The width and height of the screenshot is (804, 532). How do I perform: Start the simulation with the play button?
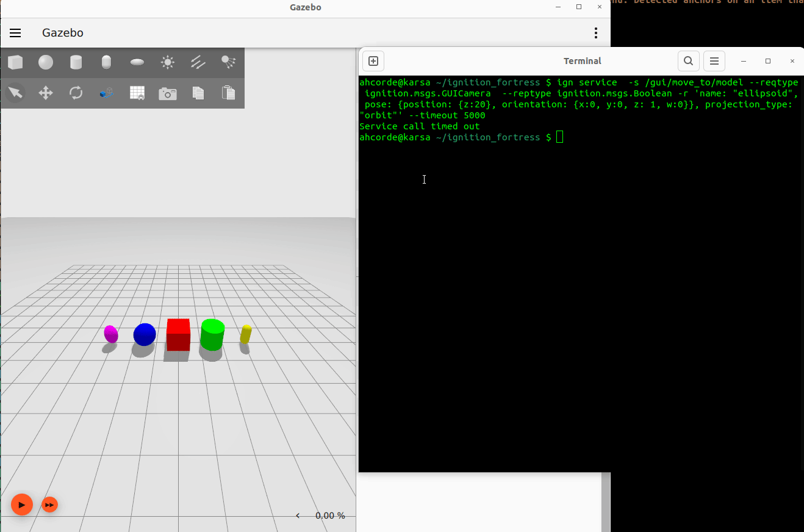pos(22,505)
